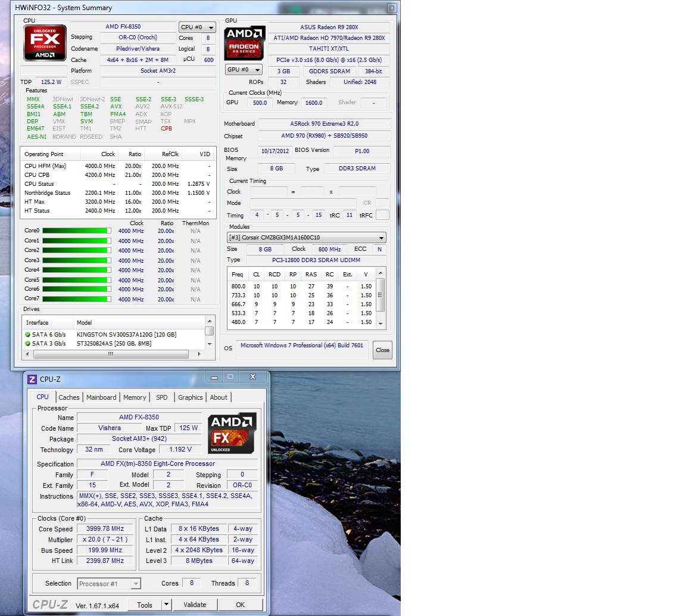Open the Processor #1 selection dropdown in CPU-Z
The height and width of the screenshot is (616, 686).
[x=109, y=584]
